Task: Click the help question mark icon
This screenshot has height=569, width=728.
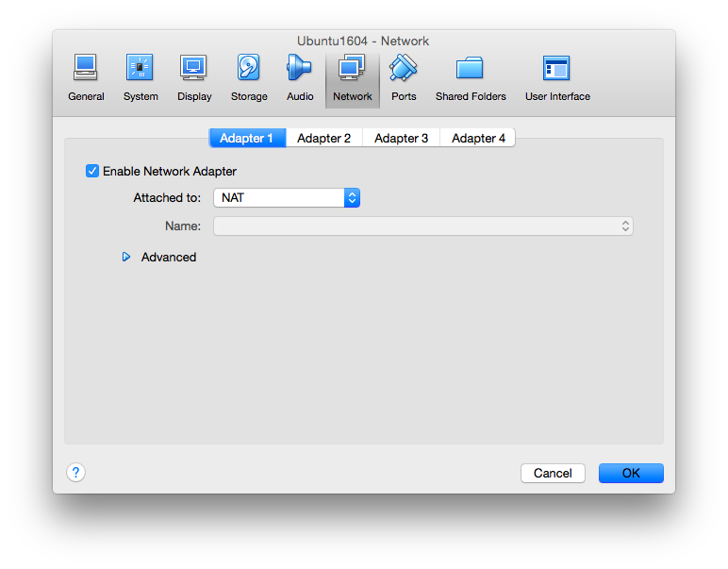Action: 76,473
